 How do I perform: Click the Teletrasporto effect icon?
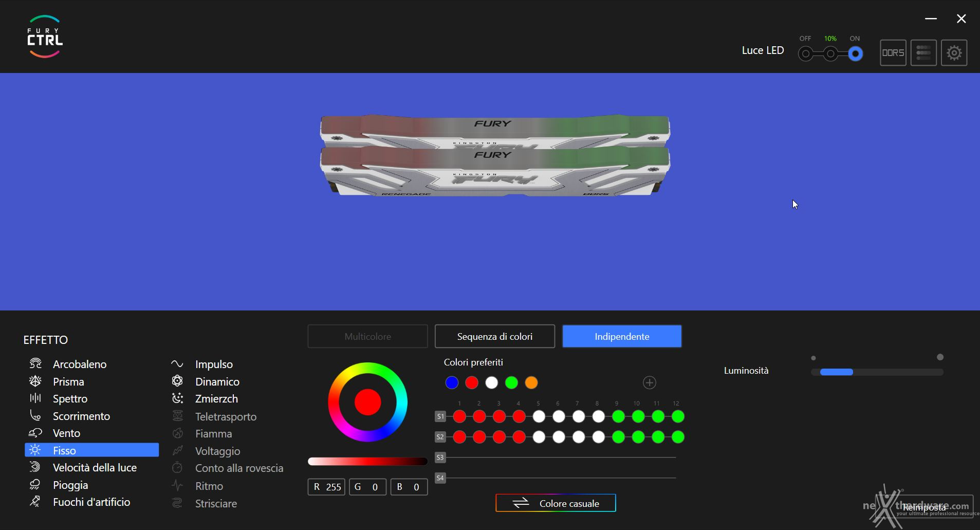click(x=177, y=415)
